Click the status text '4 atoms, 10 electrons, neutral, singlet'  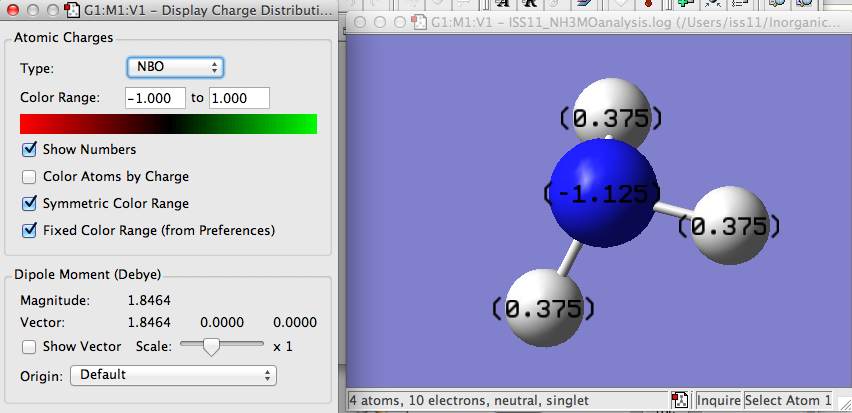469,401
